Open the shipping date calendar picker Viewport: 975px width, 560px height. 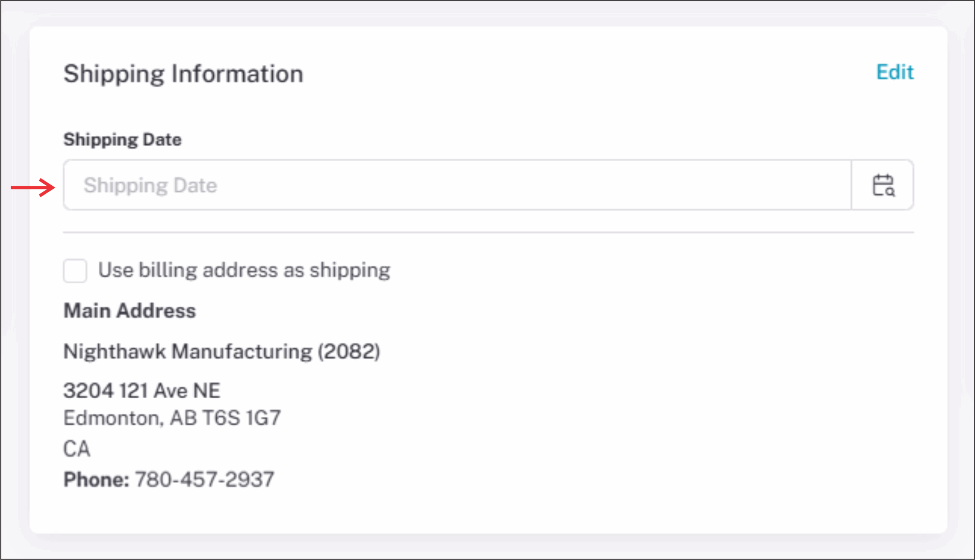coord(883,185)
